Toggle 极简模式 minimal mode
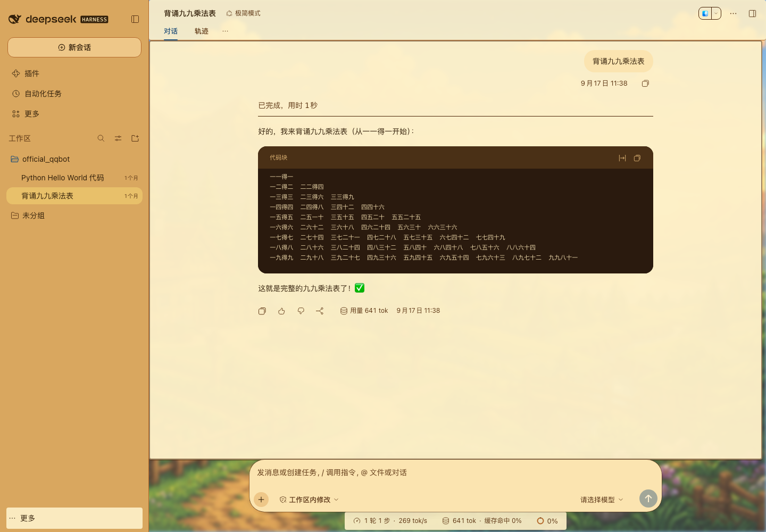 click(243, 13)
